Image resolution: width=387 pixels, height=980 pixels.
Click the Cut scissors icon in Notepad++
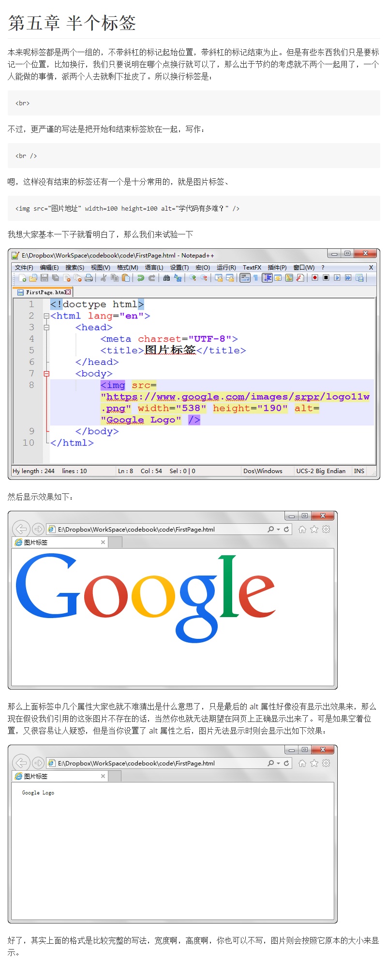(103, 278)
